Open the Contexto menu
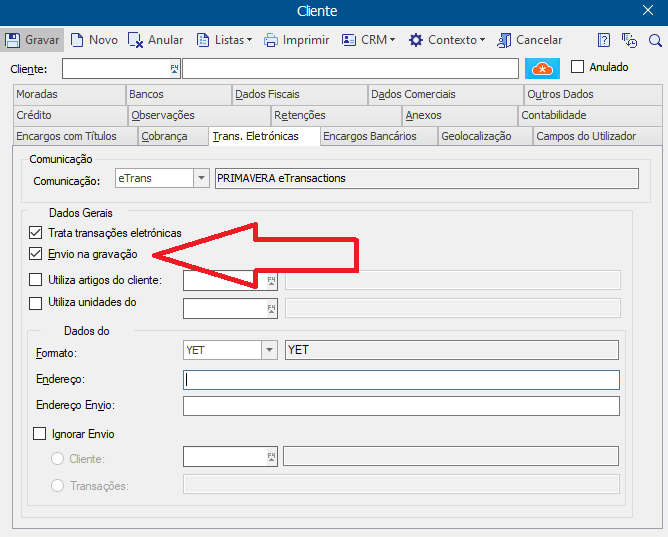The height and width of the screenshot is (537, 668). tap(447, 40)
